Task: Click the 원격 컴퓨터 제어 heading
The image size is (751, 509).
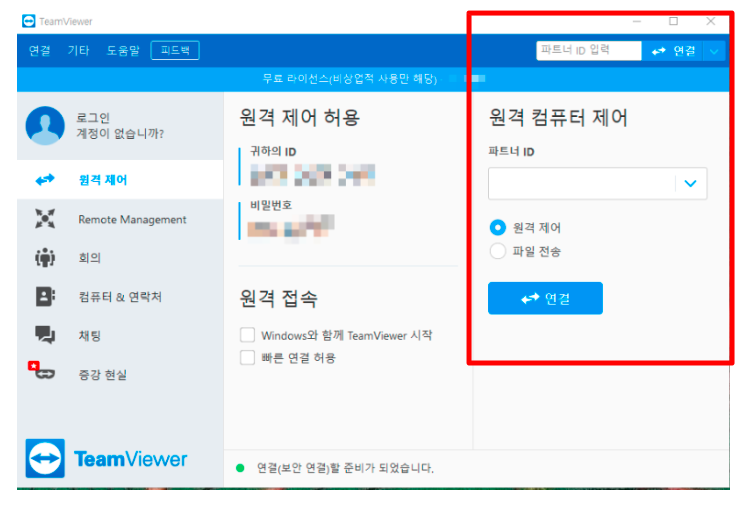Action: click(x=558, y=117)
